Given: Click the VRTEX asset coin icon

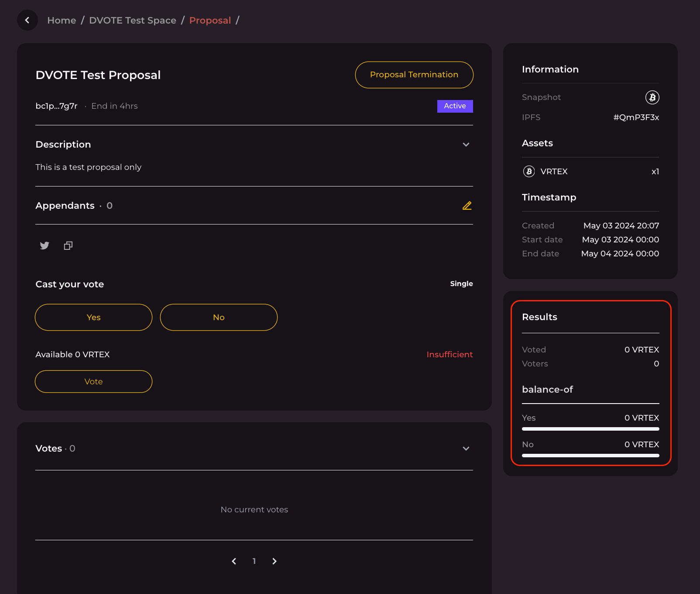Looking at the screenshot, I should (529, 172).
